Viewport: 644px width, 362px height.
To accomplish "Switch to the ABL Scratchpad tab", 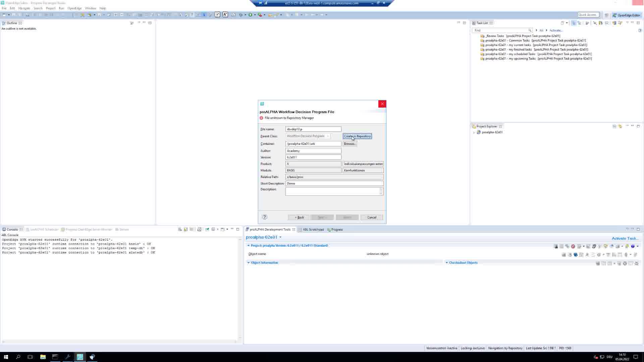I will point(311,230).
